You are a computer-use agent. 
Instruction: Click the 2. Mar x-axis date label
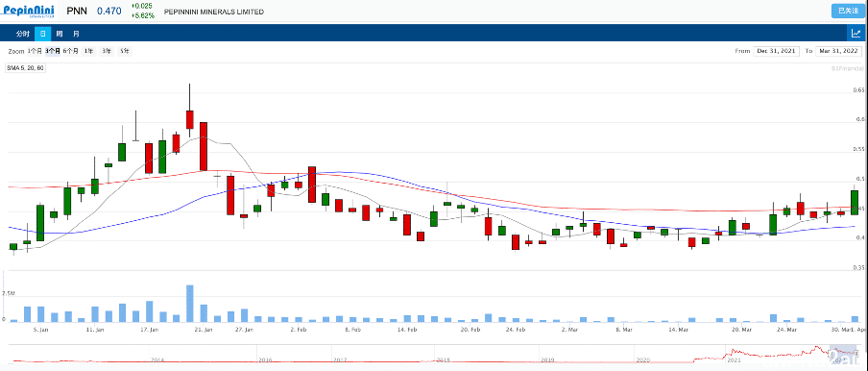pyautogui.click(x=569, y=330)
